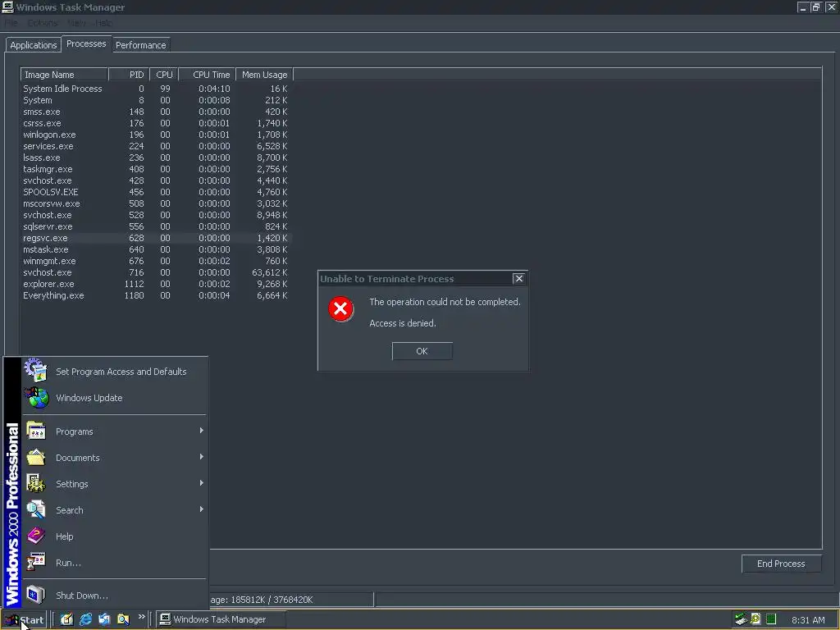Expand the Documents submenu arrow
This screenshot has height=630, width=840.
(x=201, y=456)
